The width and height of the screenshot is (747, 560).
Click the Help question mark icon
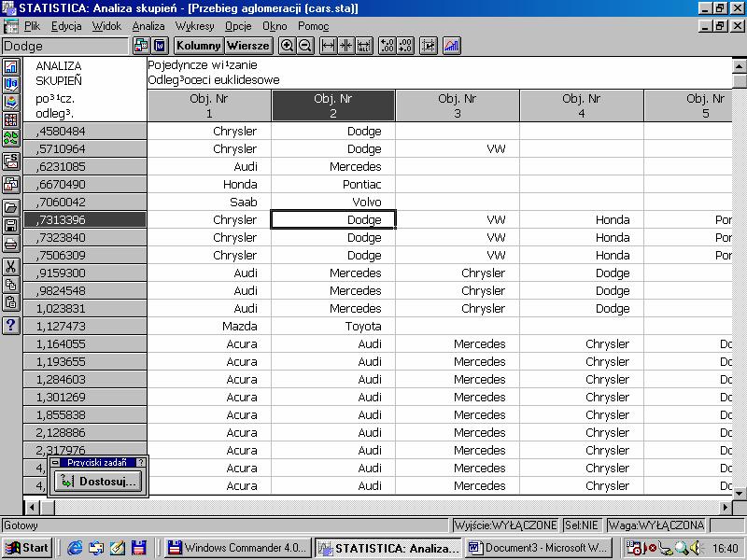10,325
